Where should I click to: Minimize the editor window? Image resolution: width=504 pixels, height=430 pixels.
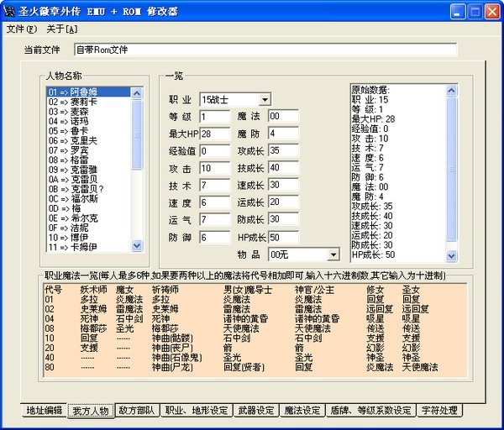point(458,12)
